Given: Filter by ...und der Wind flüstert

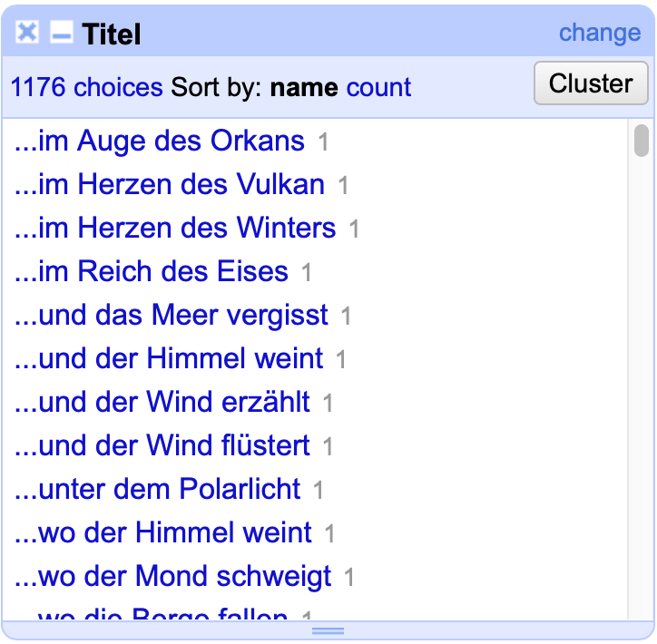Looking at the screenshot, I should (162, 445).
